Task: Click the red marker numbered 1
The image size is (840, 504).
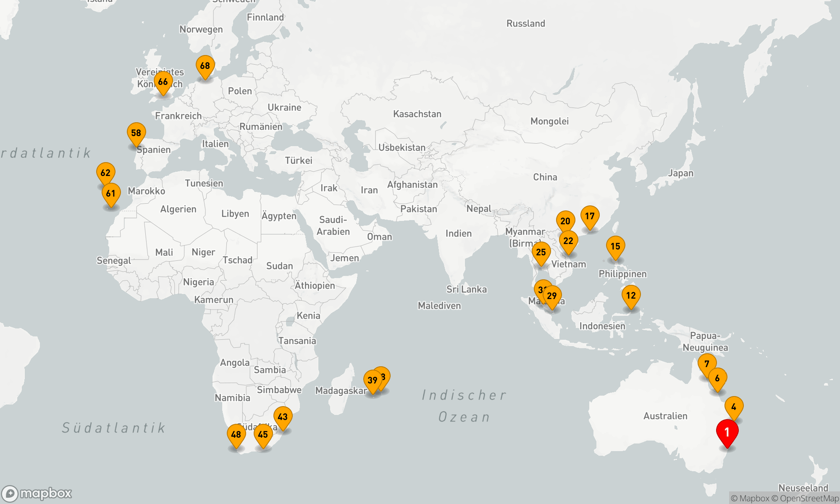Action: click(727, 432)
